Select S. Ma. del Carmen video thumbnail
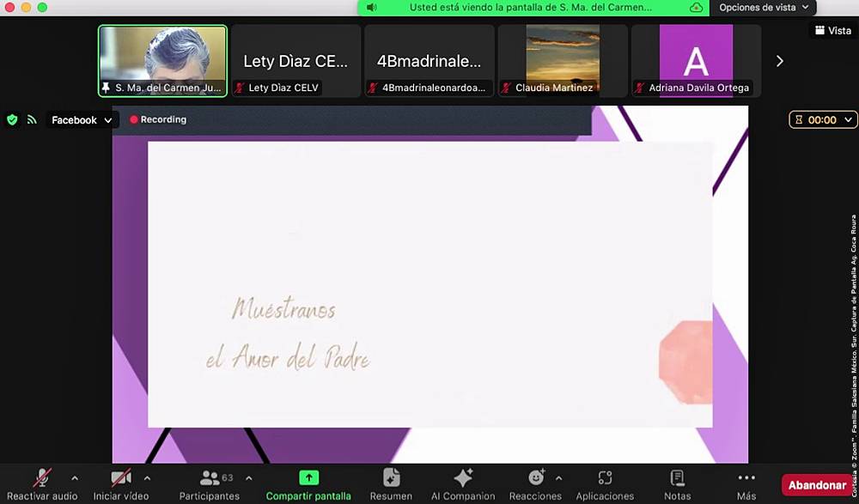 (x=162, y=61)
